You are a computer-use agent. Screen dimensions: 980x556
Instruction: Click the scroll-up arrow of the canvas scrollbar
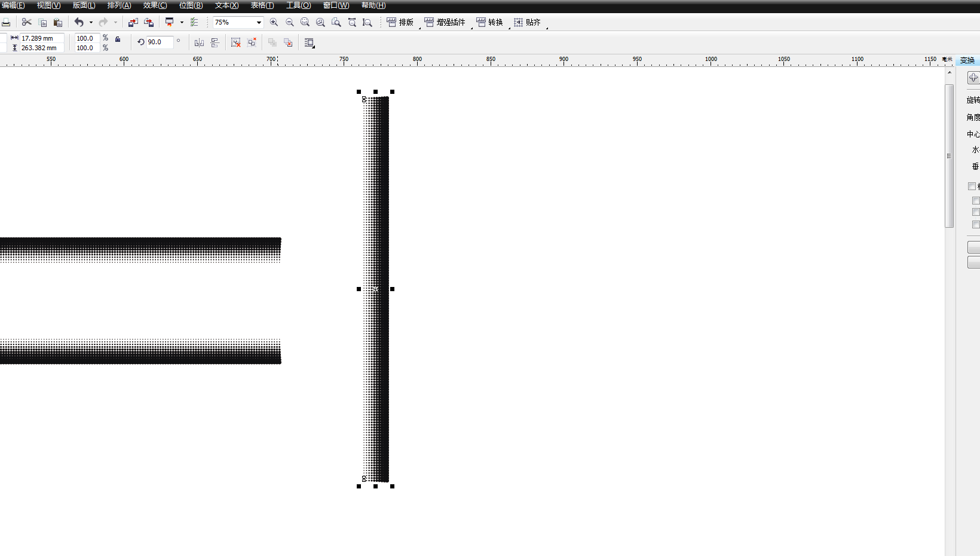pyautogui.click(x=950, y=72)
